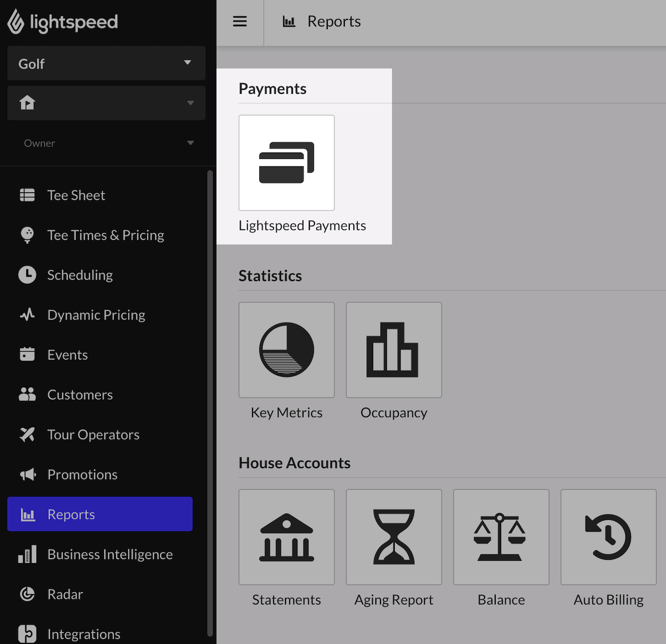Screen dimensions: 666x644
Task: Click the sidebar vertical scrollbar
Action: [210, 403]
